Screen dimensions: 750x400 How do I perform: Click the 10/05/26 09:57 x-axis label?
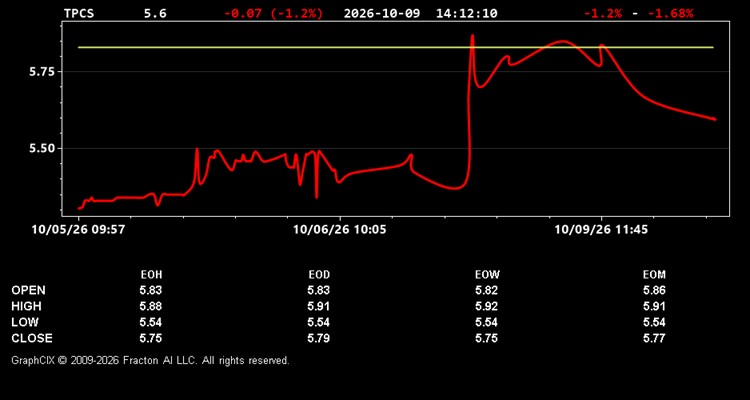(x=78, y=230)
